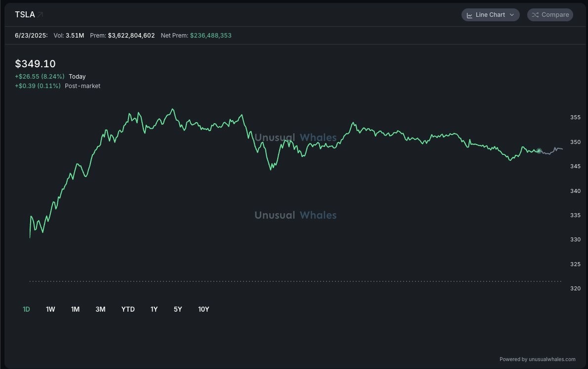Click the Post-market label
This screenshot has width=588, height=369.
83,86
